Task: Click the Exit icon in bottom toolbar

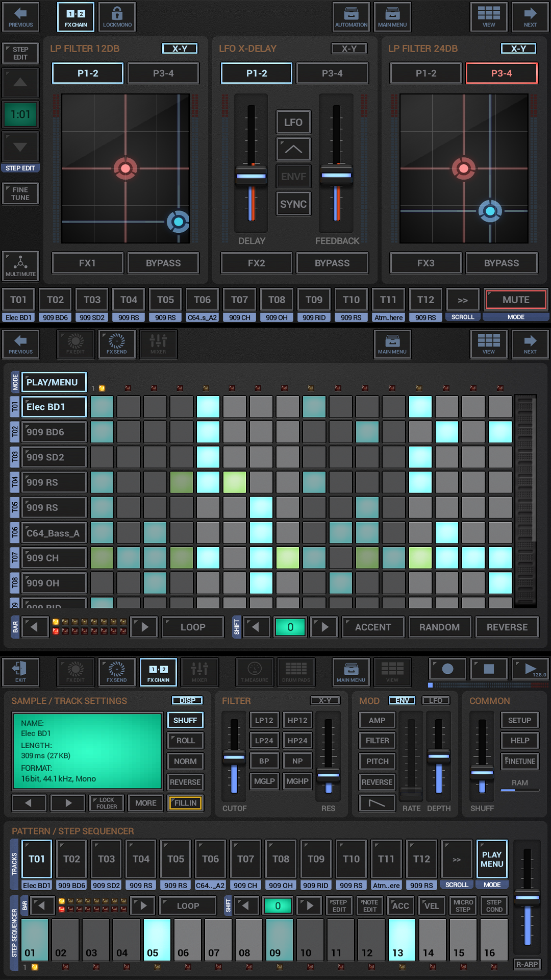Action: pos(20,672)
